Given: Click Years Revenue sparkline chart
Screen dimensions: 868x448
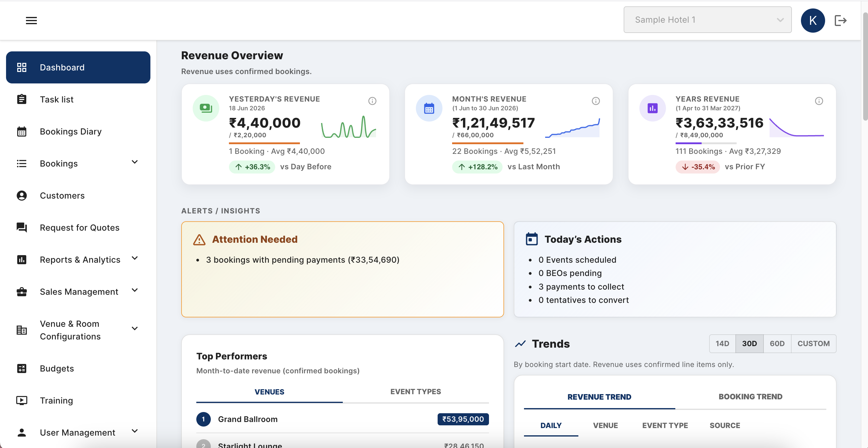Looking at the screenshot, I should pyautogui.click(x=796, y=127).
